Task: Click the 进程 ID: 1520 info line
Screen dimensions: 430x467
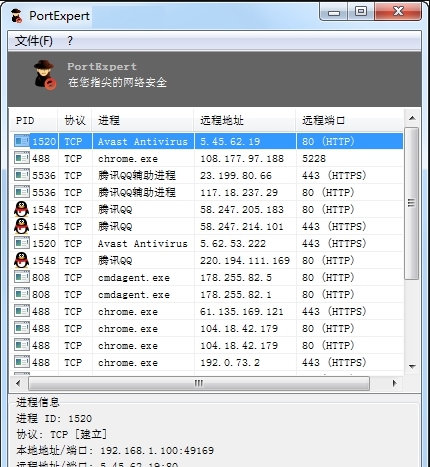Action: click(x=54, y=418)
